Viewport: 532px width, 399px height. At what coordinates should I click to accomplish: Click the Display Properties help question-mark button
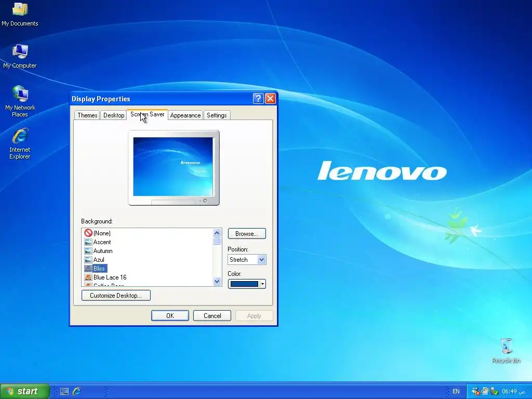(x=258, y=98)
